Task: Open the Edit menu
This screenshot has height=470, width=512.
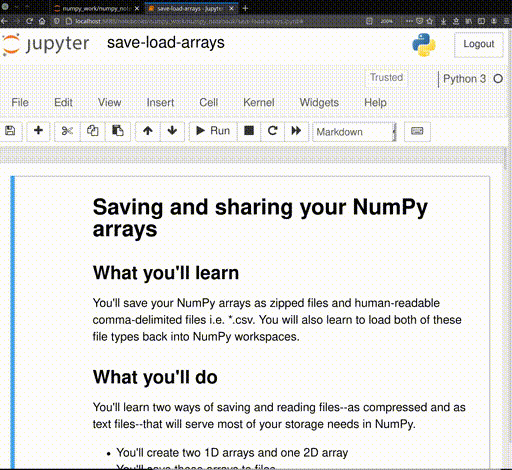Action: (63, 102)
